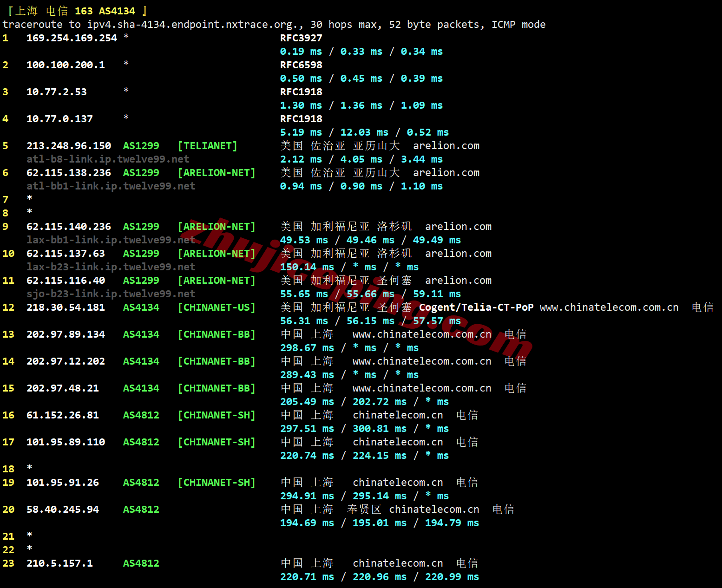Image resolution: width=722 pixels, height=588 pixels.
Task: Click latency value 220.99 ms
Action: click(x=452, y=577)
